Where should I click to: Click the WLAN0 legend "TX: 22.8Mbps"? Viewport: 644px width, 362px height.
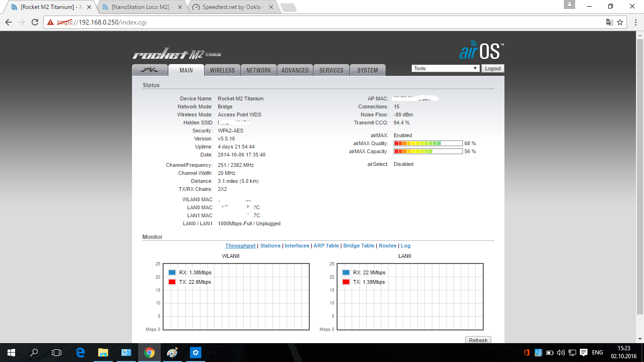point(195,282)
